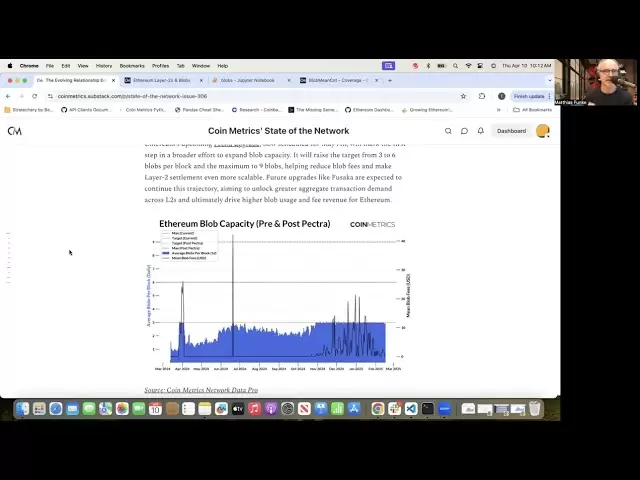Image resolution: width=640 pixels, height=480 pixels.
Task: Click the Ethereum Blob Capacity chart image
Action: coord(278,295)
